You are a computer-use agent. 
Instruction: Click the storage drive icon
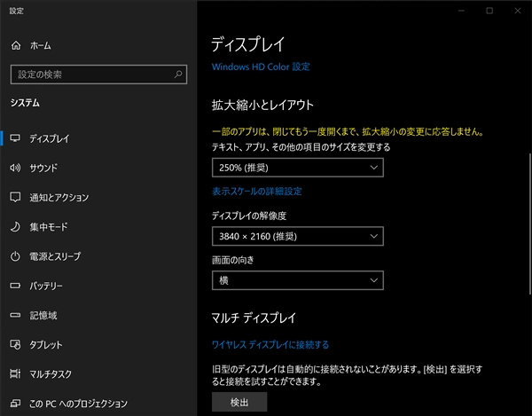(15, 315)
